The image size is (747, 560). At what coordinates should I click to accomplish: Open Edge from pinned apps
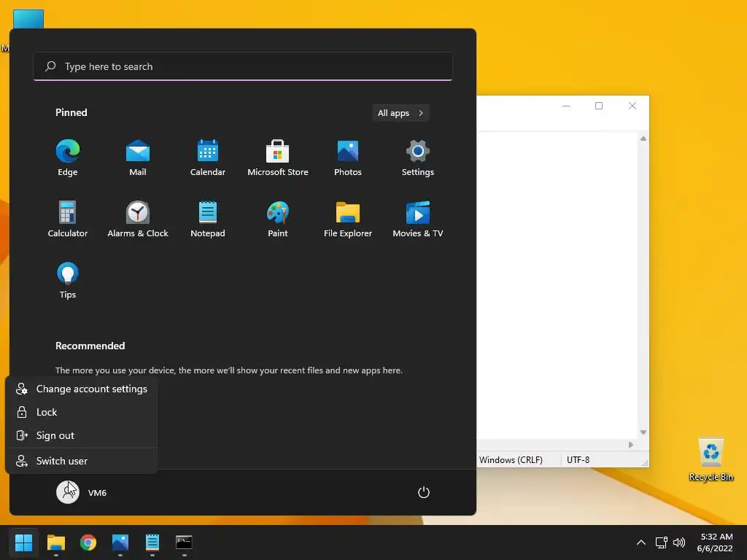68,158
